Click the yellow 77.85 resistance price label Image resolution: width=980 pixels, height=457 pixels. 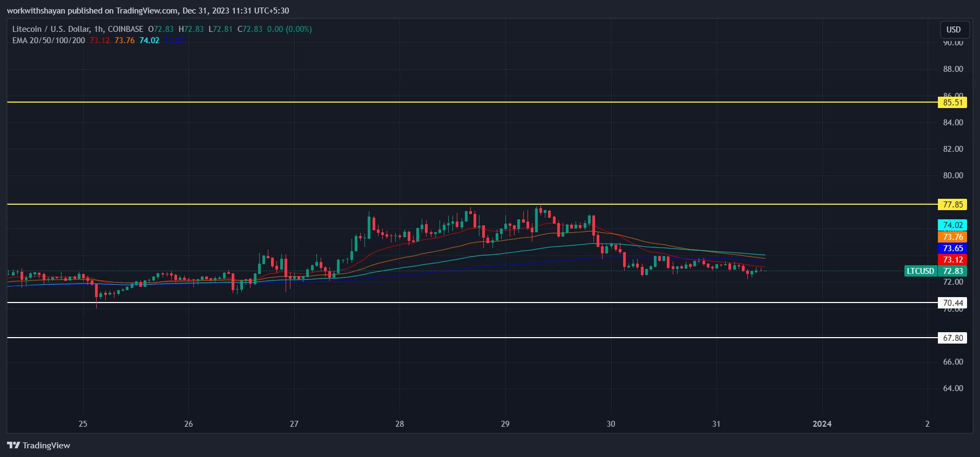(952, 204)
